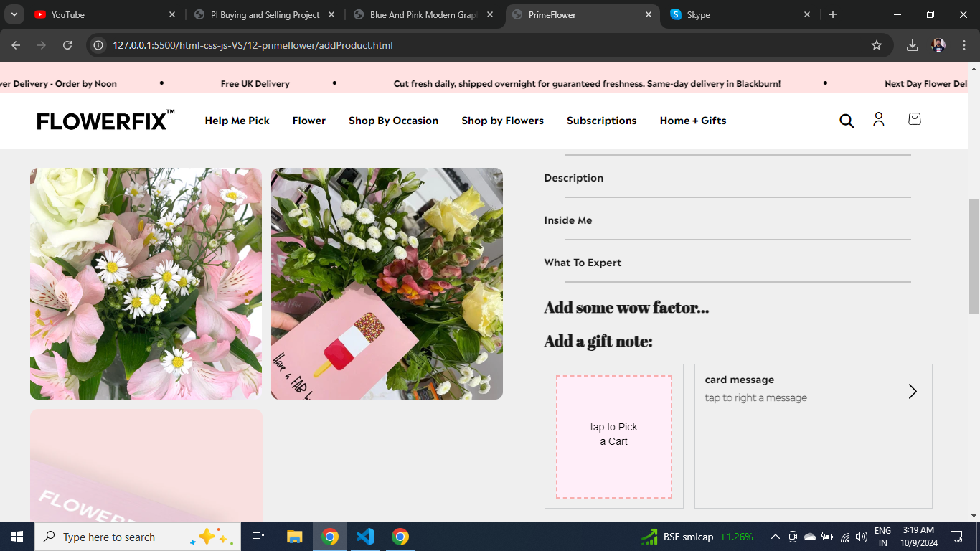Image resolution: width=980 pixels, height=551 pixels.
Task: Open Visual Studio Code from the taskbar
Action: pyautogui.click(x=365, y=537)
